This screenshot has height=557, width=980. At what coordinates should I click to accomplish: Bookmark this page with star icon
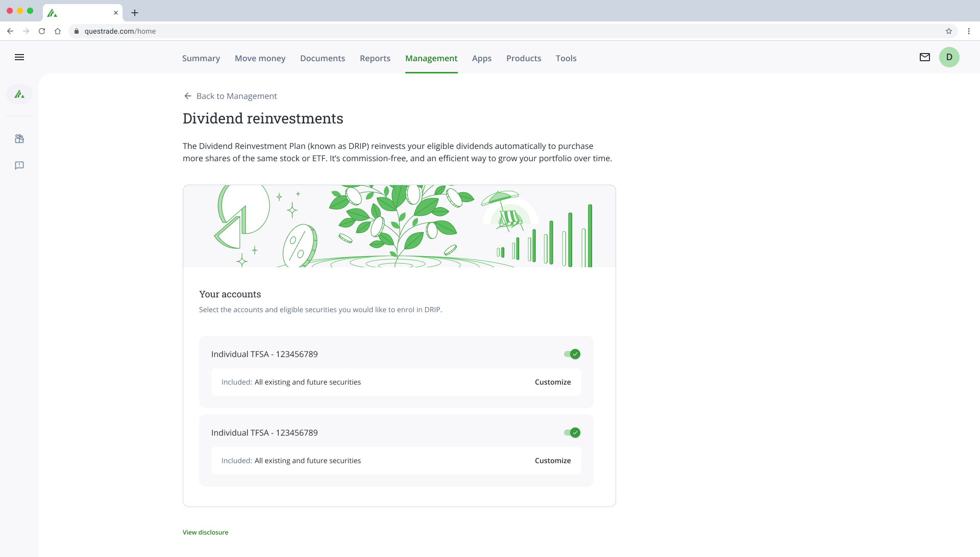point(949,31)
